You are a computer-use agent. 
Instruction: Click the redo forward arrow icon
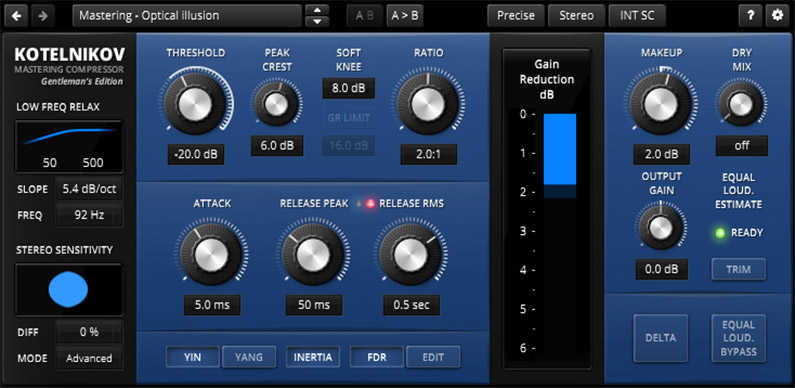pyautogui.click(x=43, y=16)
